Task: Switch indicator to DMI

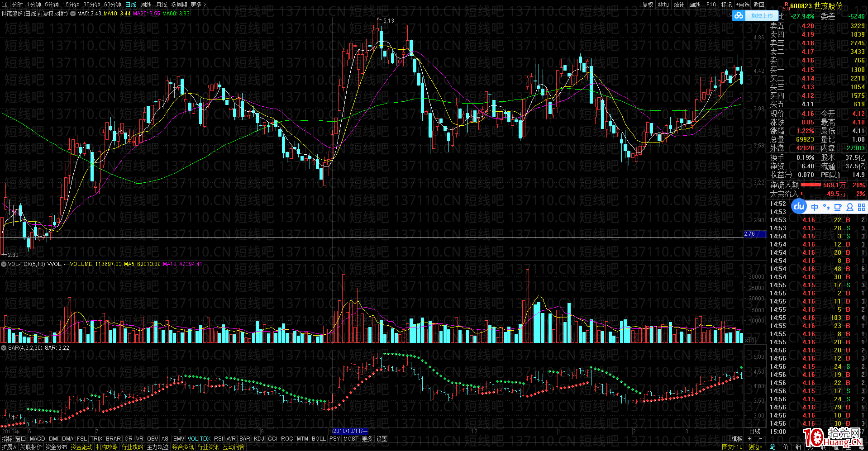Action: [54, 439]
